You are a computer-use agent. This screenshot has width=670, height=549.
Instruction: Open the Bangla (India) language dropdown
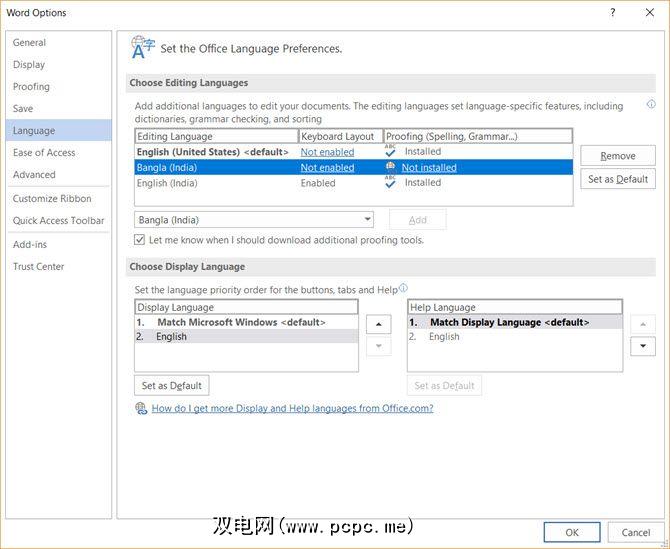coord(254,220)
